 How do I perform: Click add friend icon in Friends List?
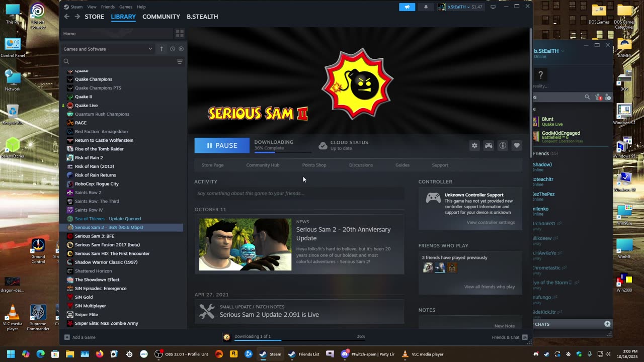point(608,97)
